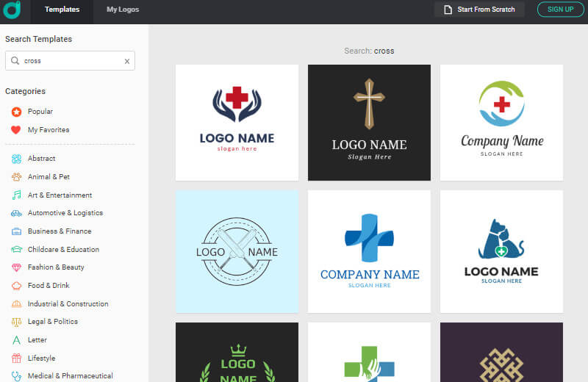
Task: Pick the red cross with hands template
Action: click(237, 122)
